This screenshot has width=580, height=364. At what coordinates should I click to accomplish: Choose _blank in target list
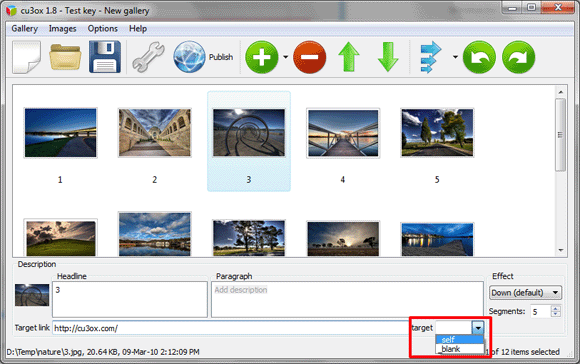tap(460, 348)
